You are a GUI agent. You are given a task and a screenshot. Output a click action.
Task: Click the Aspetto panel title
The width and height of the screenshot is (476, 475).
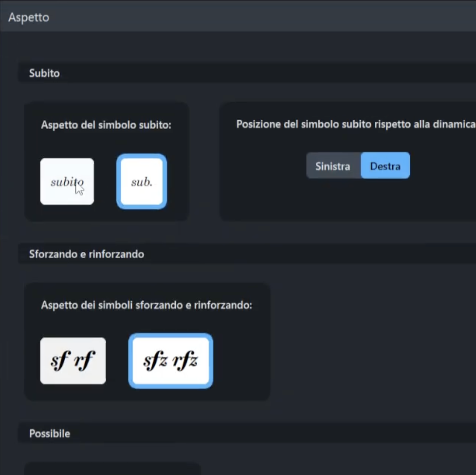29,18
